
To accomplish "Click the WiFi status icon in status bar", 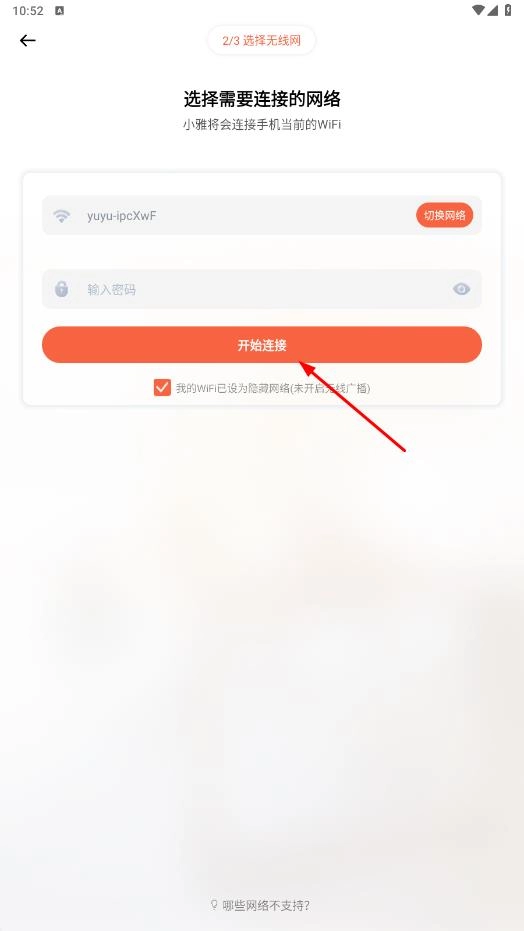I will 478,10.
